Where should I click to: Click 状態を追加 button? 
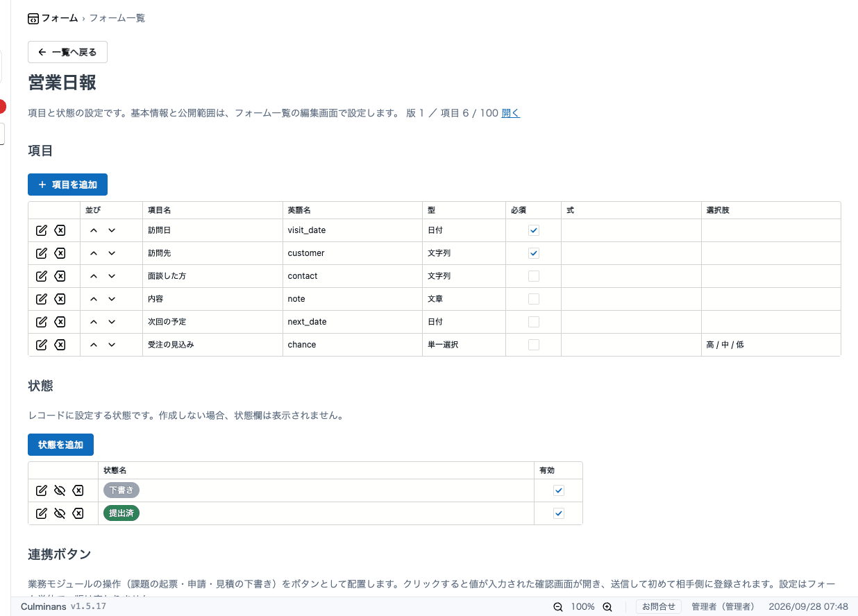(60, 445)
